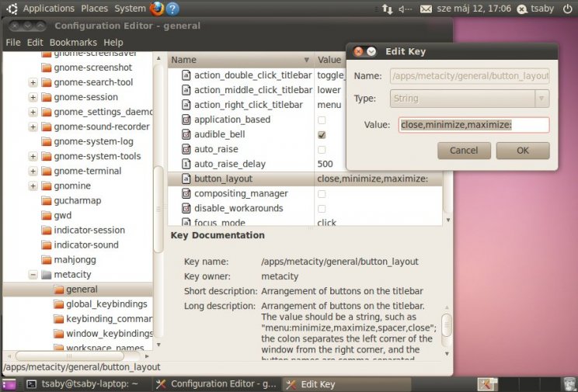Image resolution: width=578 pixels, height=392 pixels.
Task: Click the trash icon in the bottom panel
Action: 570,384
